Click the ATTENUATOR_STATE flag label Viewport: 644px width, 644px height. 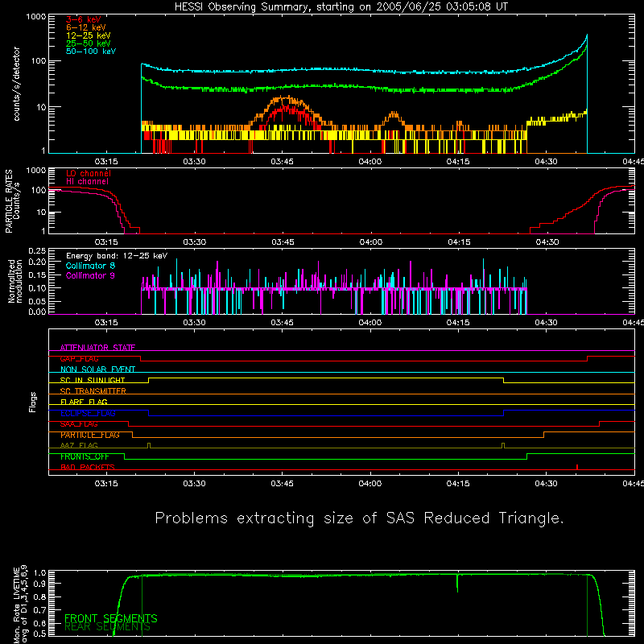point(97,348)
